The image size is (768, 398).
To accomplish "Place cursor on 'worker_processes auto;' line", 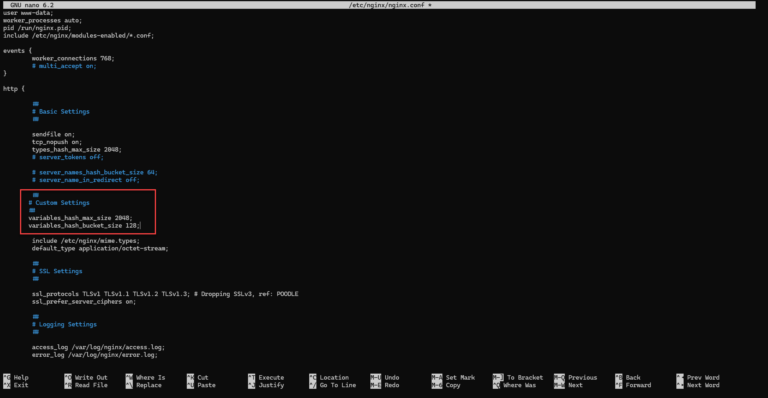I will tap(43, 21).
